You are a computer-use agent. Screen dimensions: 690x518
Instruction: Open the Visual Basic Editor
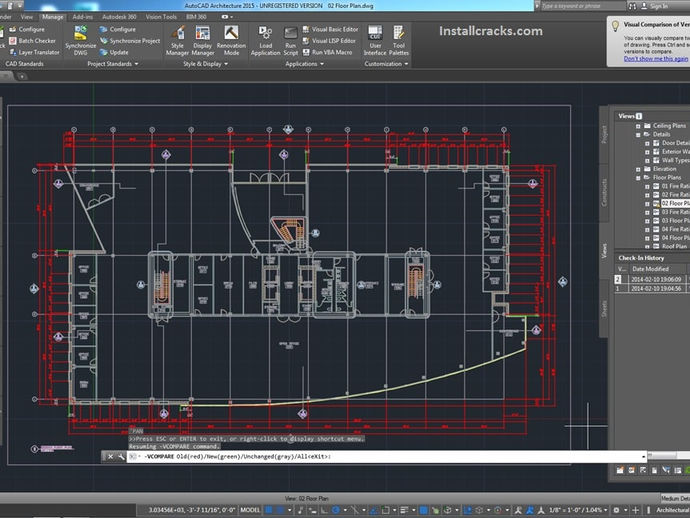(x=330, y=29)
